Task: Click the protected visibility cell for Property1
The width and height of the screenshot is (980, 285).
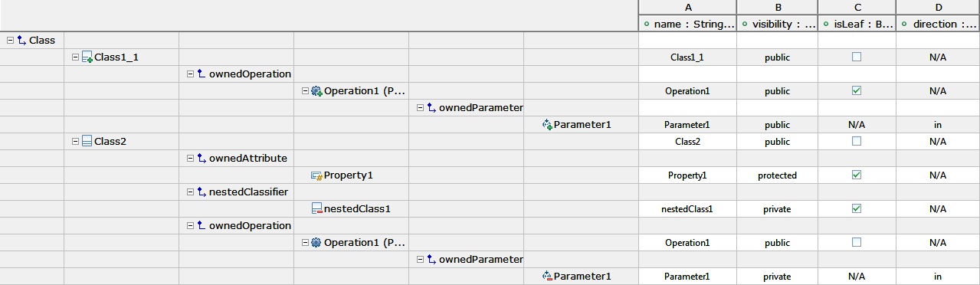Action: tap(777, 175)
